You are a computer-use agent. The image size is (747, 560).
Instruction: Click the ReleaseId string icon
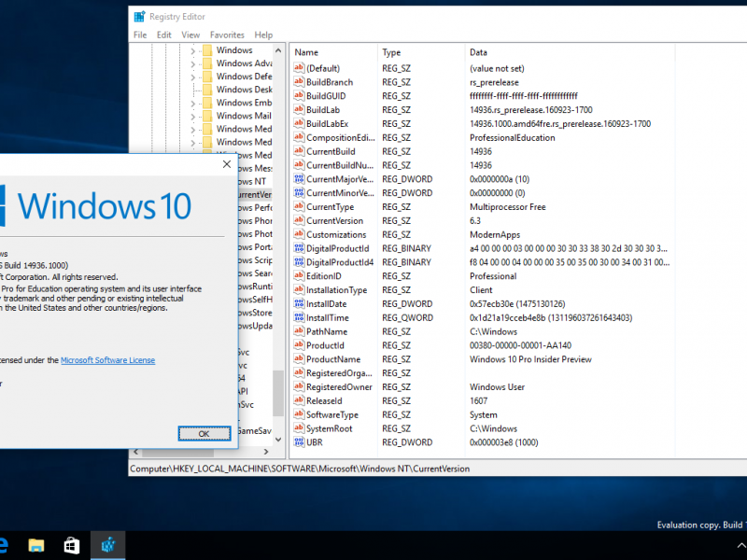tap(299, 400)
